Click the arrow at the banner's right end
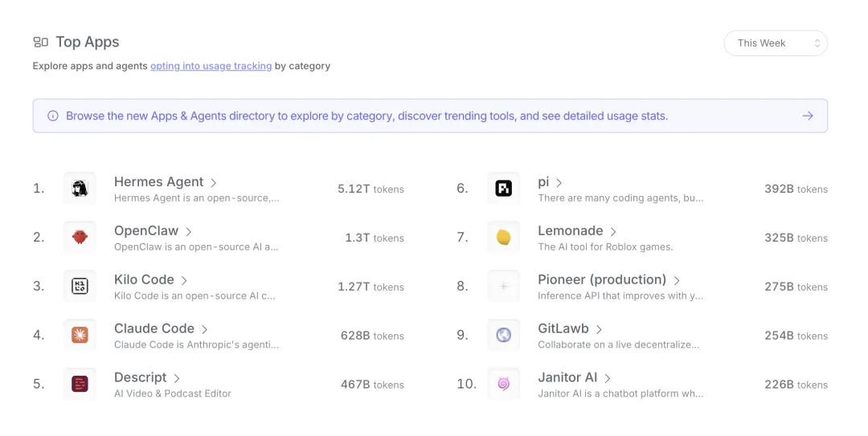This screenshot has width=868, height=436. (808, 116)
